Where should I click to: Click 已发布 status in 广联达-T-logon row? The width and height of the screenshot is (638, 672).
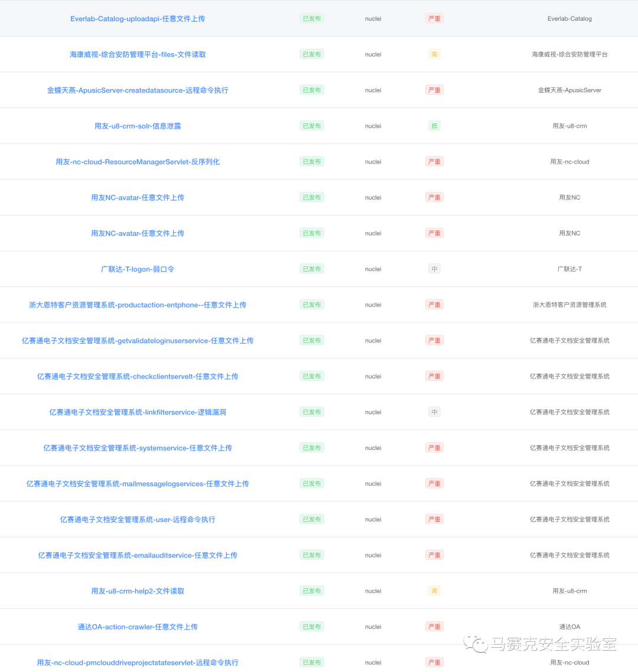(x=312, y=269)
